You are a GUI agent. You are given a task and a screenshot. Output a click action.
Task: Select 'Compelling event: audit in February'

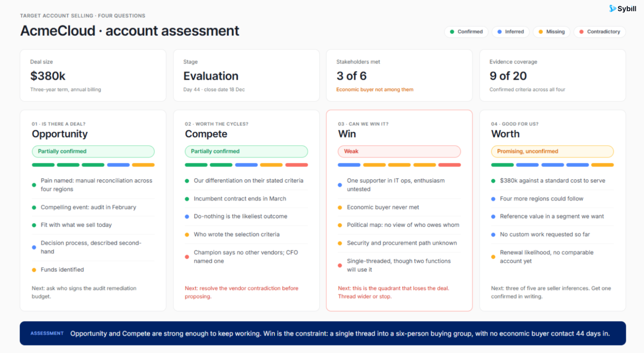(93, 207)
